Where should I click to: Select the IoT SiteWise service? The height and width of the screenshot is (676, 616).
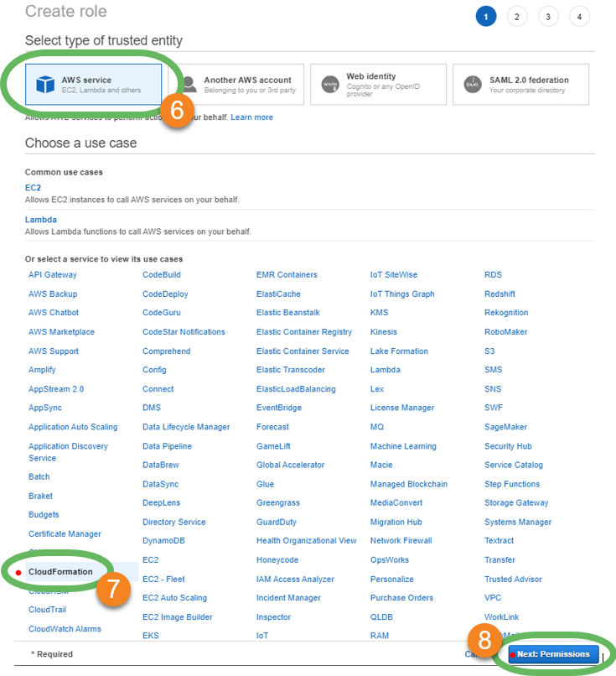[393, 275]
